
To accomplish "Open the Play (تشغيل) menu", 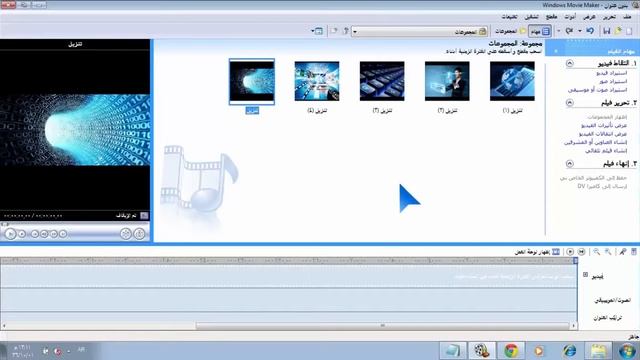I will pos(531,17).
